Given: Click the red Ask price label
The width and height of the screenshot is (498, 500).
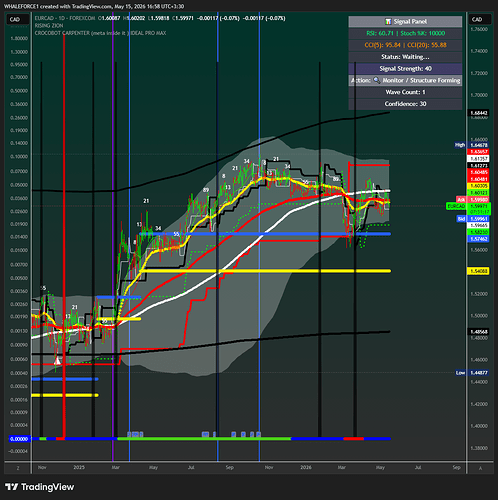Looking at the screenshot, I should coord(461,200).
